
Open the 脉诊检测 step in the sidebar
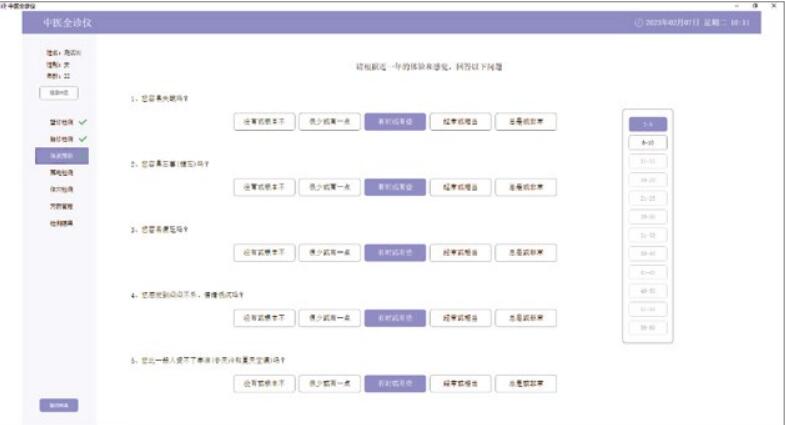[x=62, y=139]
